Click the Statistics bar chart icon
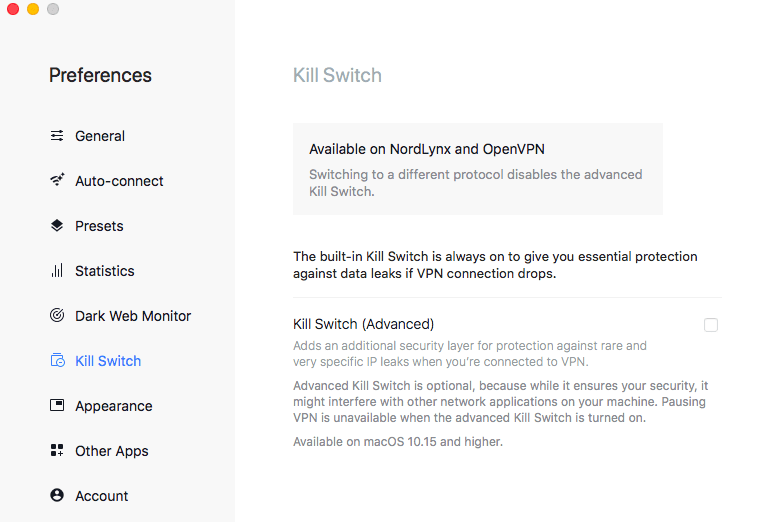 click(57, 271)
